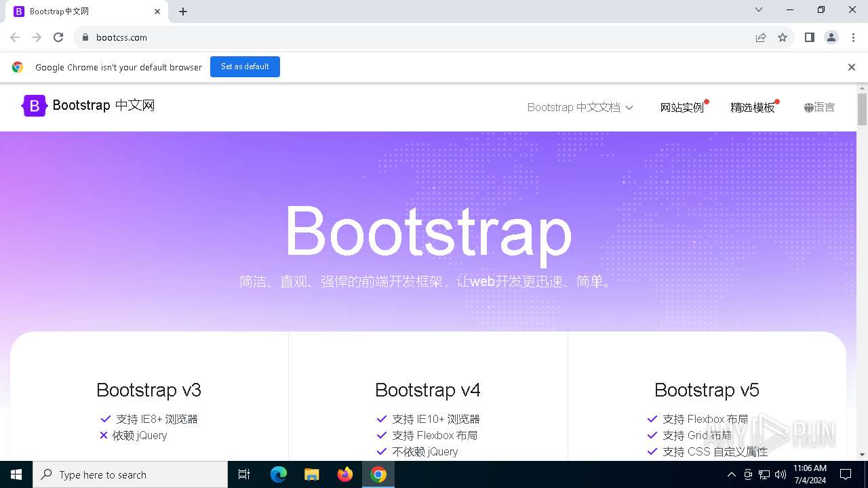
Task: Open the Chrome profile avatar
Action: click(x=831, y=37)
